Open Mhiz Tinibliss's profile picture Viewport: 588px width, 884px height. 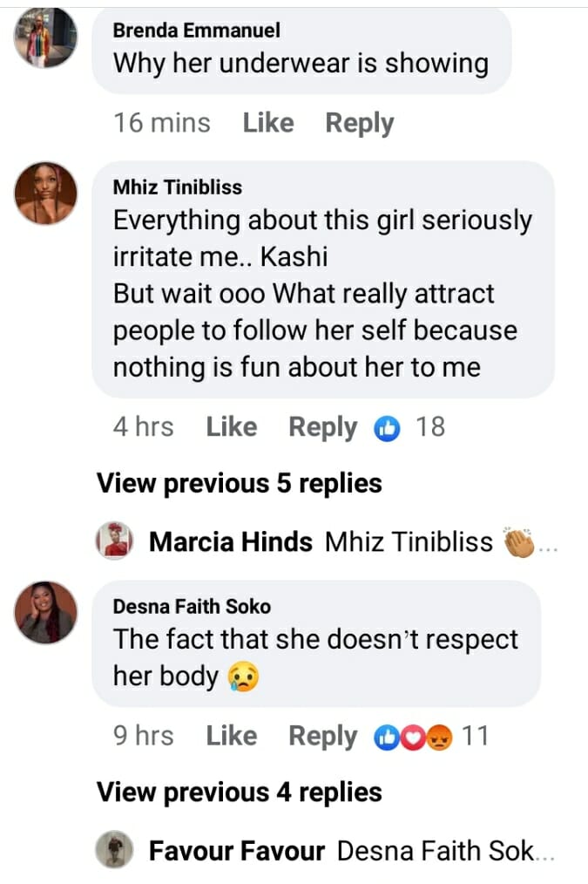click(x=45, y=193)
